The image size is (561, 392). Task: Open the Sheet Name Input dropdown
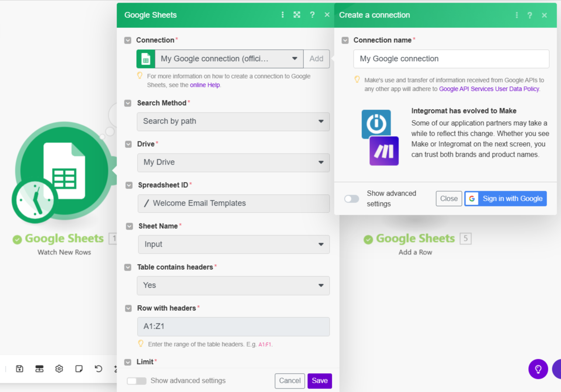[234, 244]
